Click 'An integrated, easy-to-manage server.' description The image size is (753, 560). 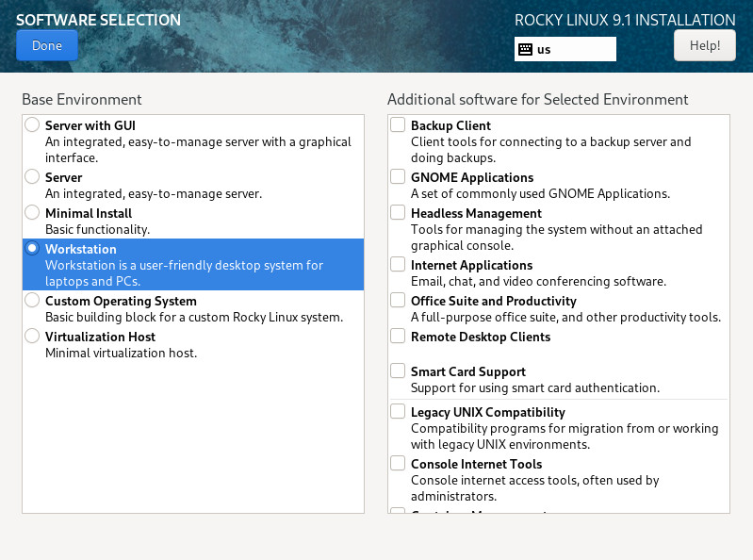(154, 194)
